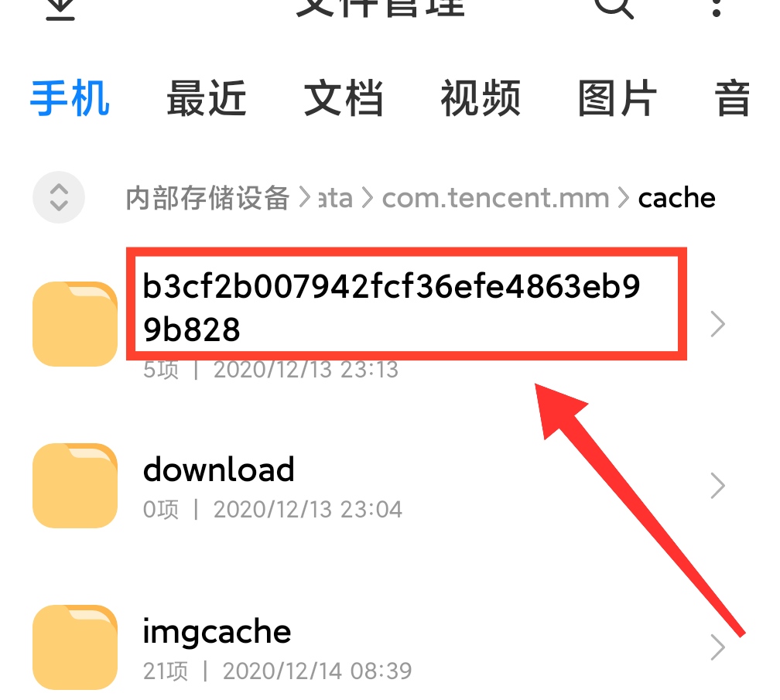Image resolution: width=780 pixels, height=700 pixels.
Task: Open chevron next to imgcache folder
Action: tap(717, 647)
